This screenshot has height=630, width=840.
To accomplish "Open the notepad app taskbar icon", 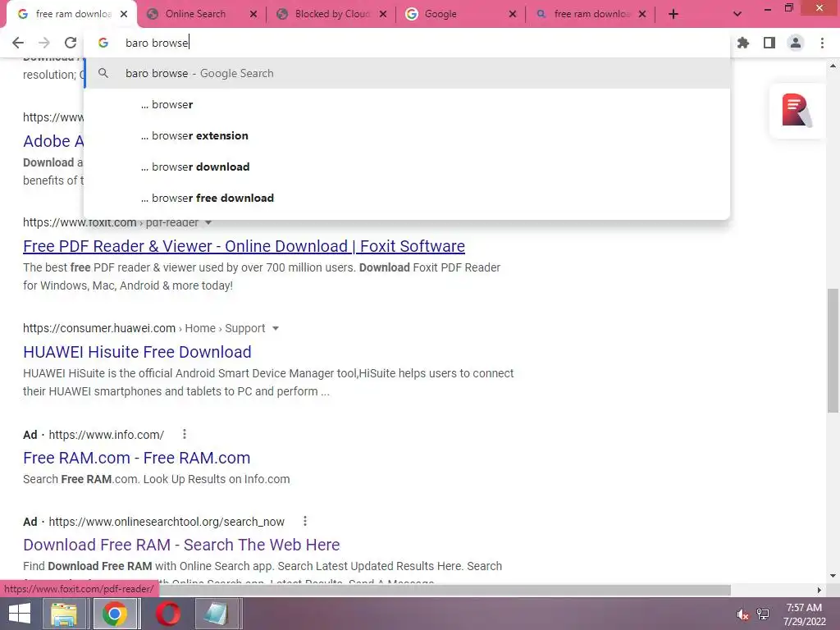I will pyautogui.click(x=217, y=614).
